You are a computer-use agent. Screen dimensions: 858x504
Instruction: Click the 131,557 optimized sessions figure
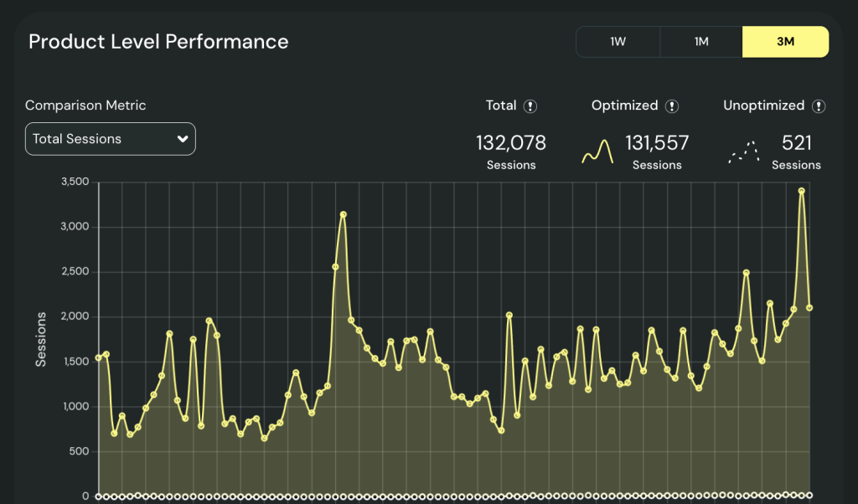click(657, 143)
